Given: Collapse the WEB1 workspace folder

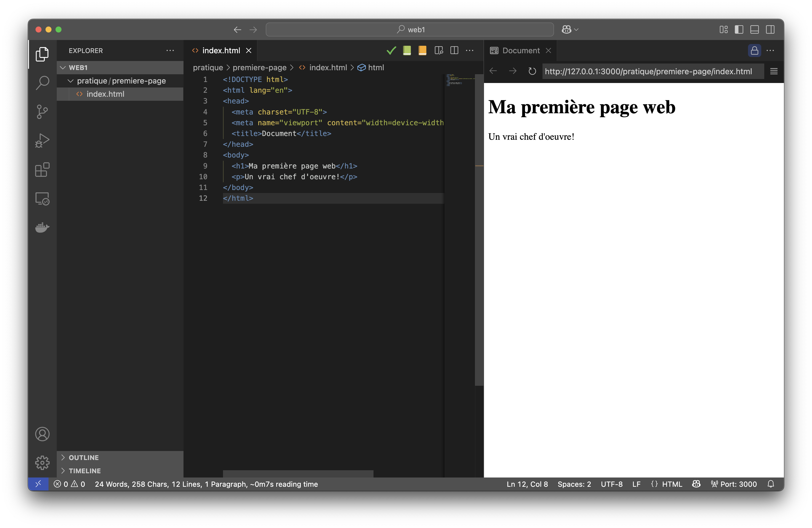Looking at the screenshot, I should coord(120,67).
